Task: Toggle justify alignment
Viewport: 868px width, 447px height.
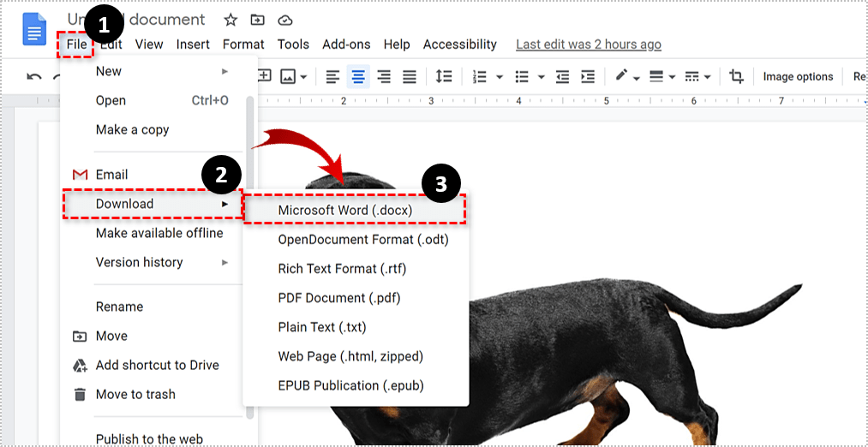Action: pos(410,77)
